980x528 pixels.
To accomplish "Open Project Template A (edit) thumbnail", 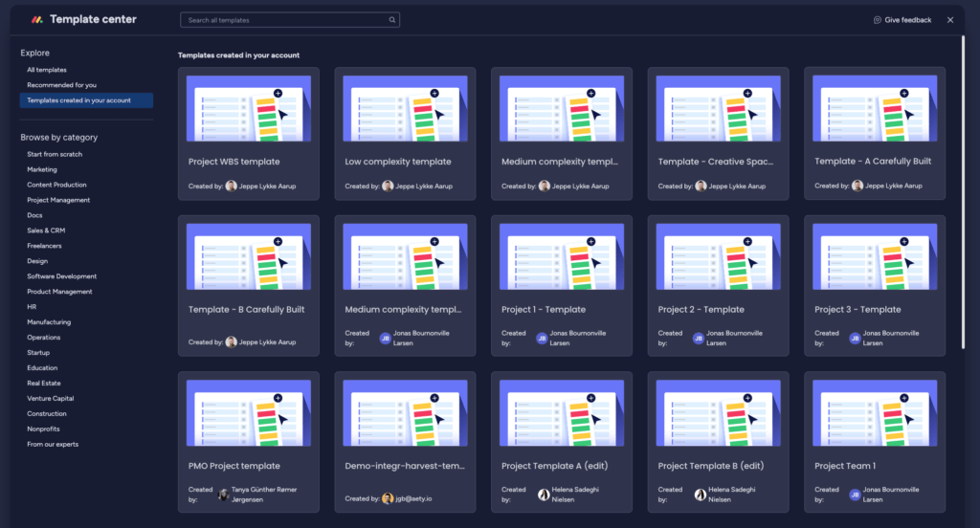I will click(562, 413).
